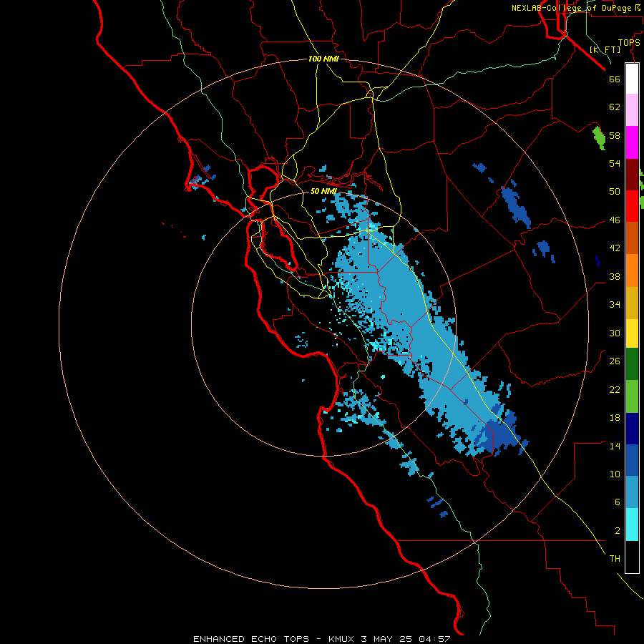Click the 22 legend scale label

point(615,389)
